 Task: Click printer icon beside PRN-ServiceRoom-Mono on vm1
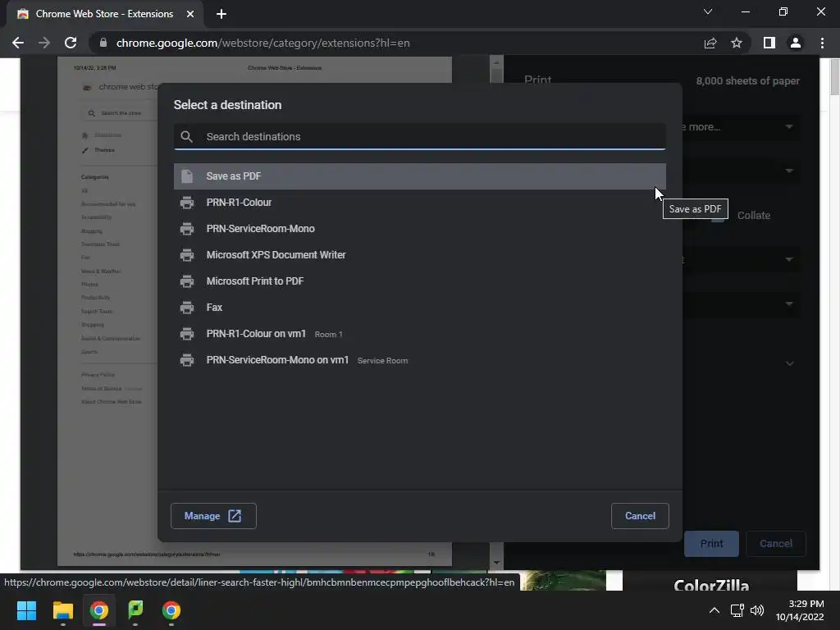(x=186, y=360)
